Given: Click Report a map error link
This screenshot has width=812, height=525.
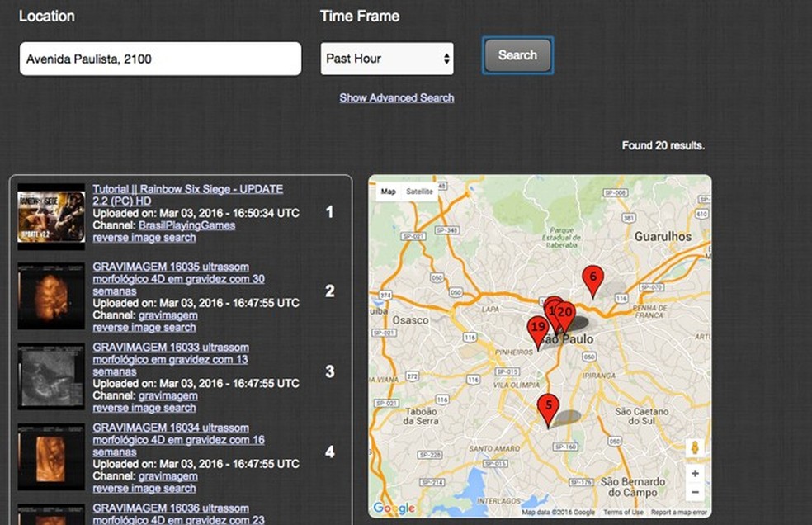Looking at the screenshot, I should 678,512.
